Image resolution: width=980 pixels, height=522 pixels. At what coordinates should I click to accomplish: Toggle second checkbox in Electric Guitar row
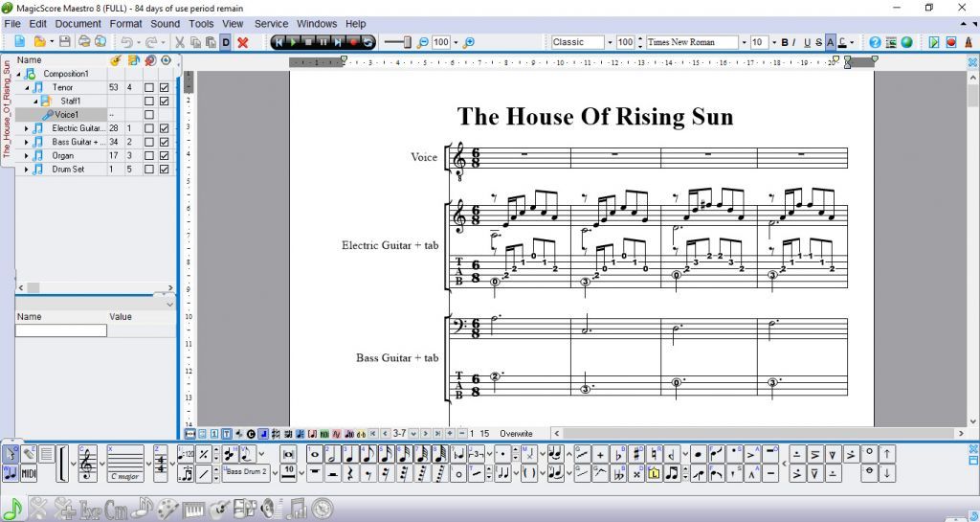tap(165, 128)
